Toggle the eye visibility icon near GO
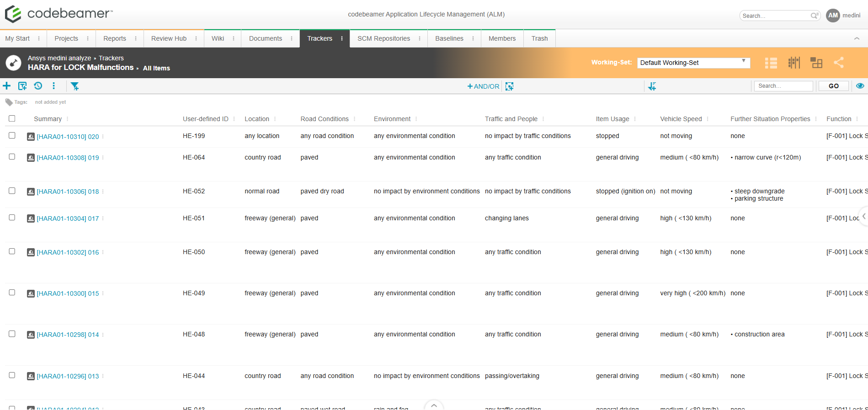 pyautogui.click(x=860, y=86)
